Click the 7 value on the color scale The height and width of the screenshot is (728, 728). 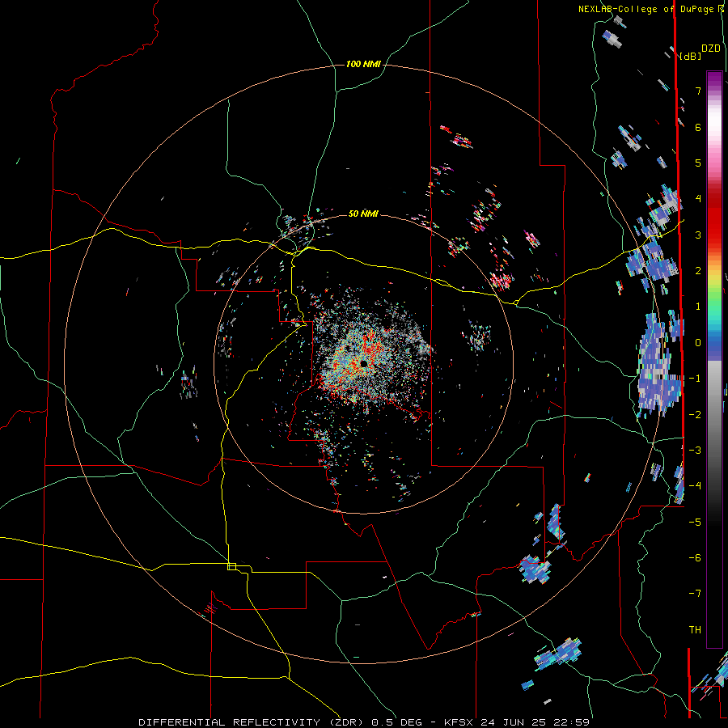coord(698,91)
